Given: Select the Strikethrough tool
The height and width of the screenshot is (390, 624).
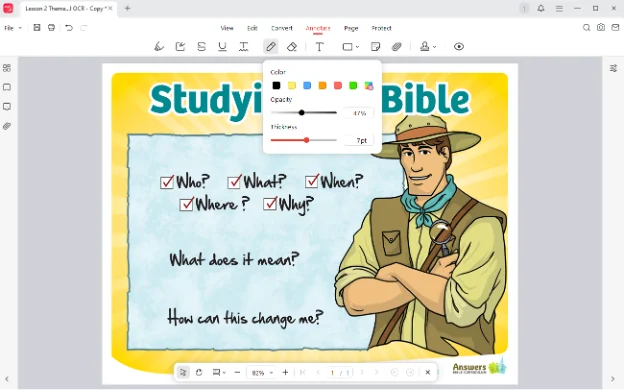Looking at the screenshot, I should coord(201,47).
